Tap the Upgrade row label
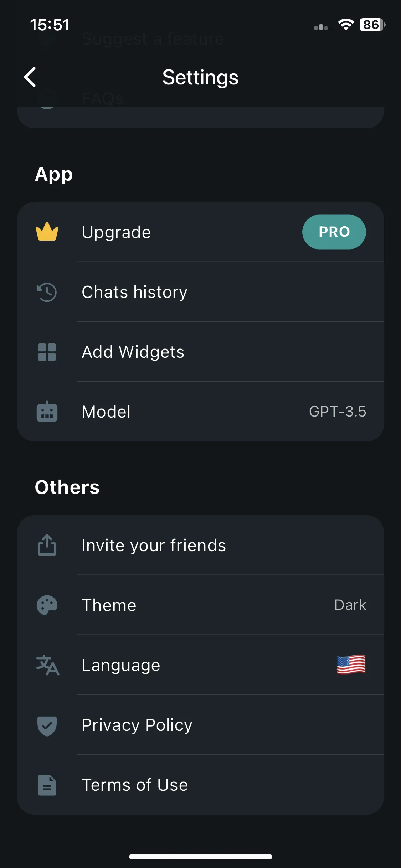Image resolution: width=401 pixels, height=868 pixels. click(x=116, y=232)
